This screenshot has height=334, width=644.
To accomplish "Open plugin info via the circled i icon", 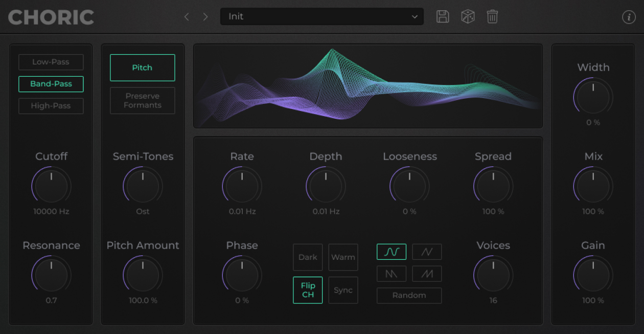I will point(628,17).
